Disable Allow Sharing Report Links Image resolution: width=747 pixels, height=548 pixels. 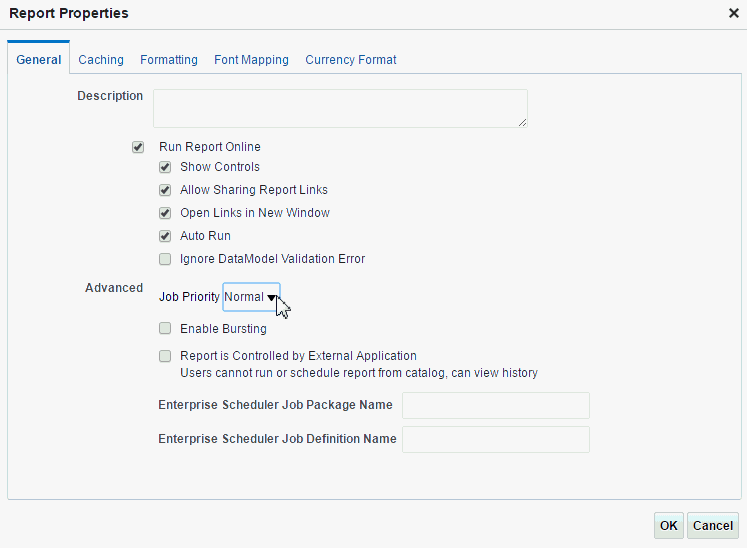(165, 190)
